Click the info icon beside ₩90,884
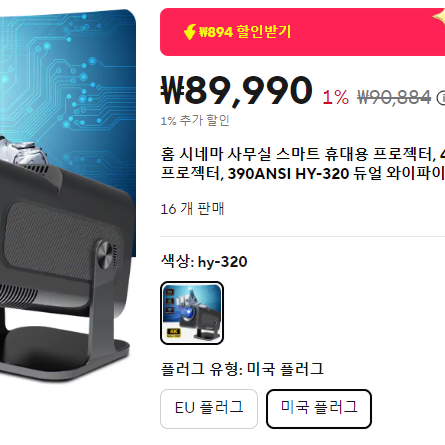This screenshot has height=445, width=445. pyautogui.click(x=441, y=98)
